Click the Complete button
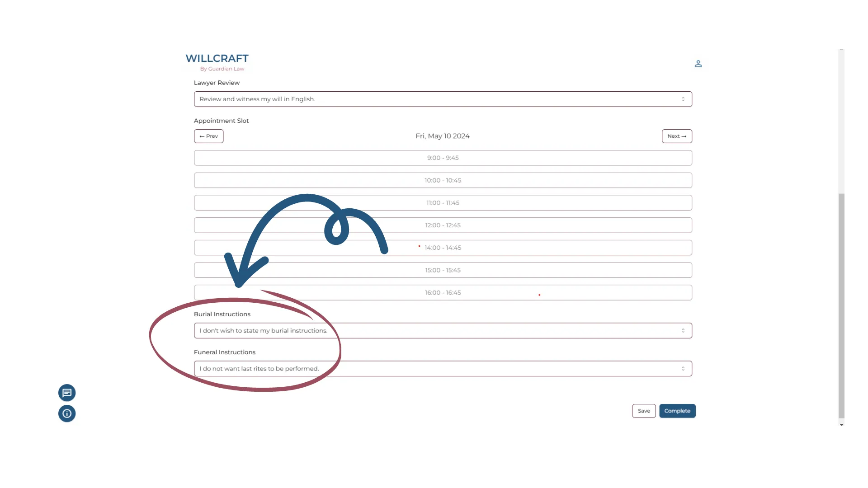 tap(677, 411)
